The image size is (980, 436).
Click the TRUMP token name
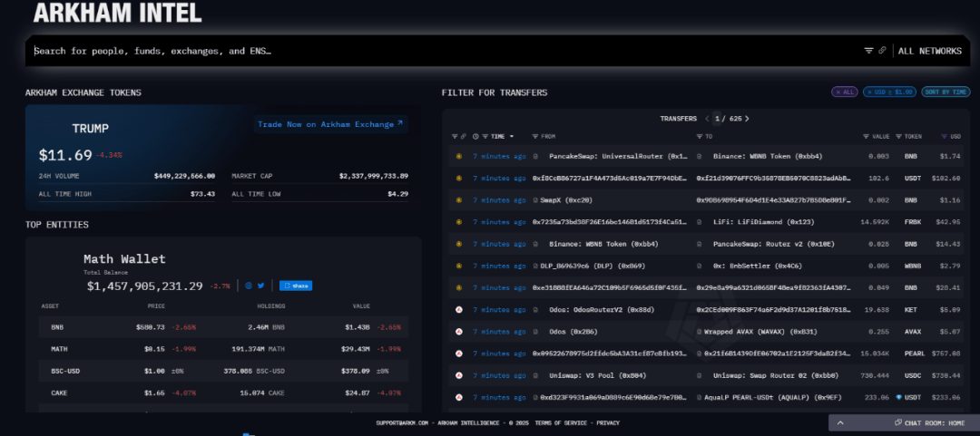point(90,129)
